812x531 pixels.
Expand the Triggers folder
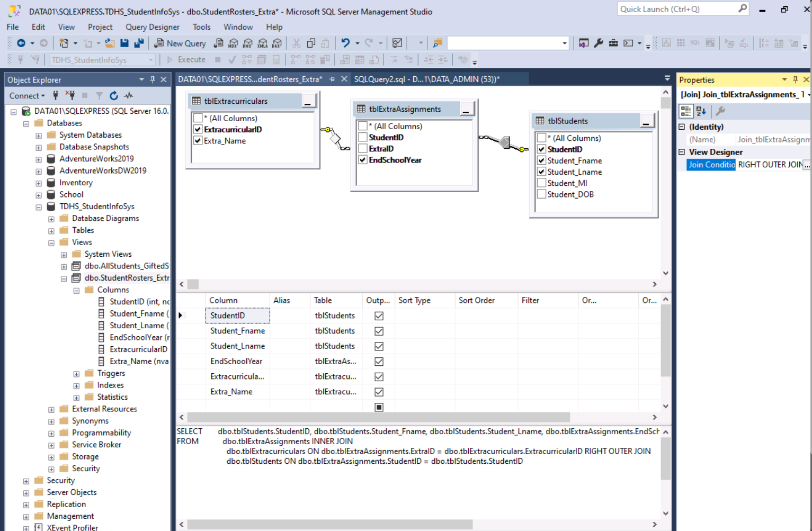[76, 374]
